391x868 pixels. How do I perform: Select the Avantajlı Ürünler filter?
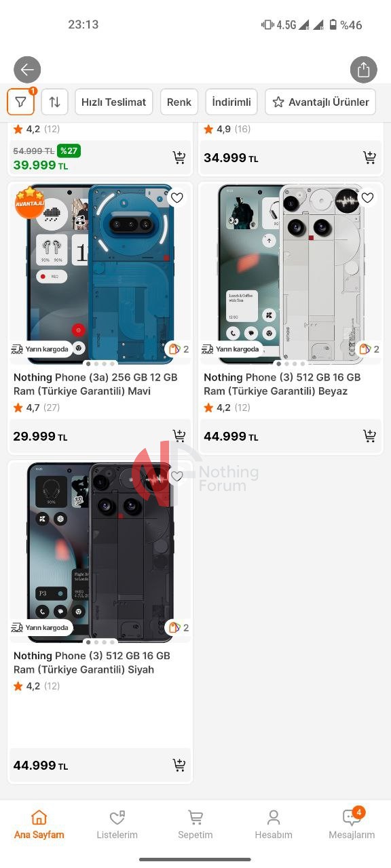coord(320,102)
